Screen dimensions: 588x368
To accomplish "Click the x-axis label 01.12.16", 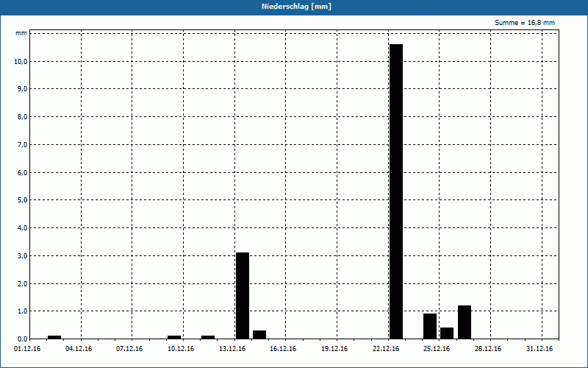I will click(x=27, y=349).
